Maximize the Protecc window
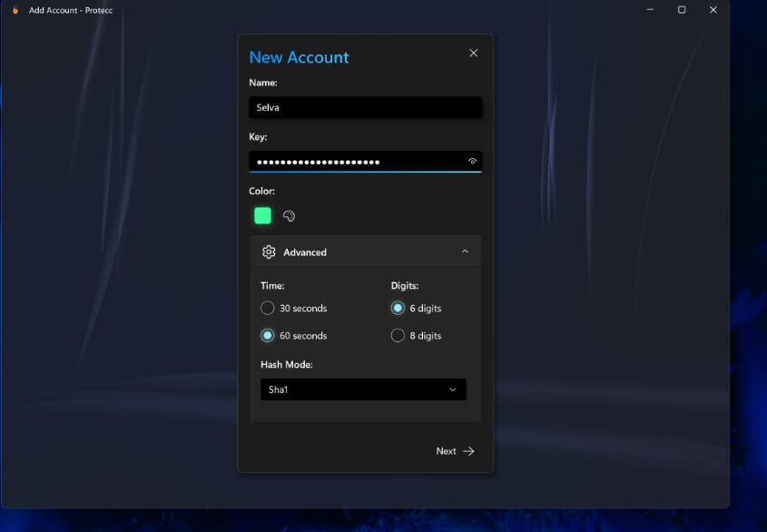 (682, 10)
